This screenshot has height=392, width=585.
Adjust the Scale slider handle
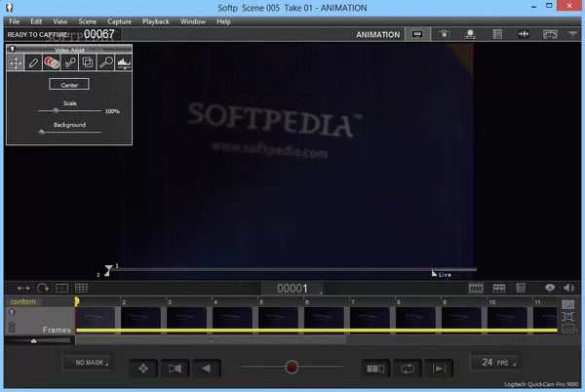coord(56,111)
